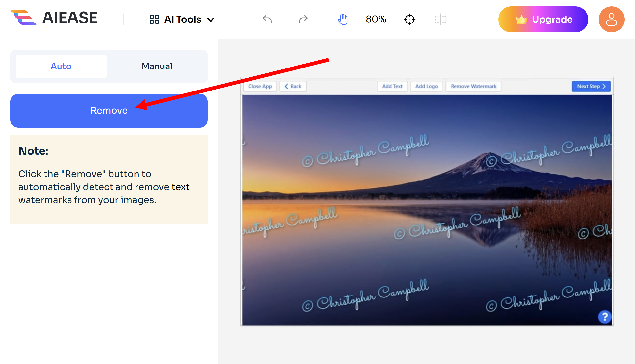Click the crosshair recenter icon

pyautogui.click(x=409, y=19)
